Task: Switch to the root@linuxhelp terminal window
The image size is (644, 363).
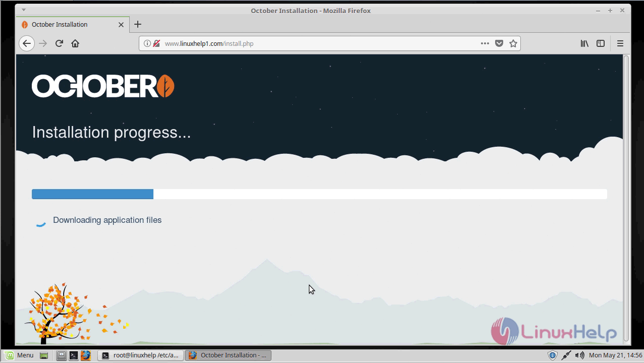Action: [x=140, y=355]
